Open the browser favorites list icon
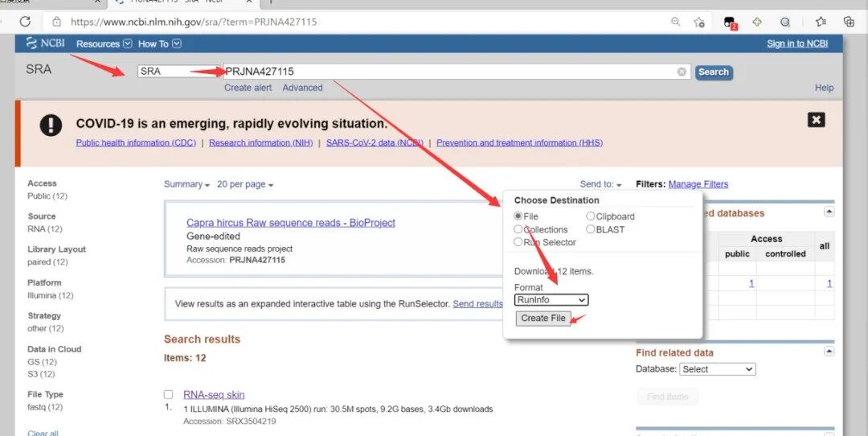The height and width of the screenshot is (436, 868). pos(821,22)
